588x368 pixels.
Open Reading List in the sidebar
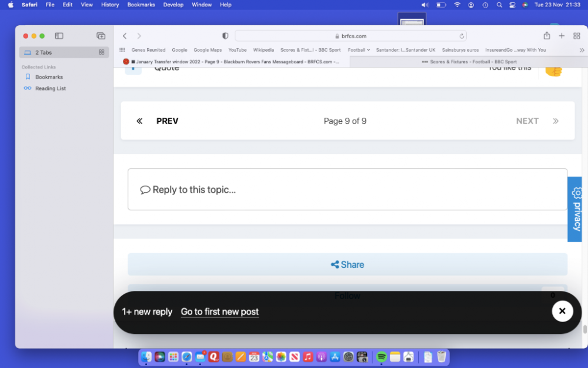coord(50,88)
